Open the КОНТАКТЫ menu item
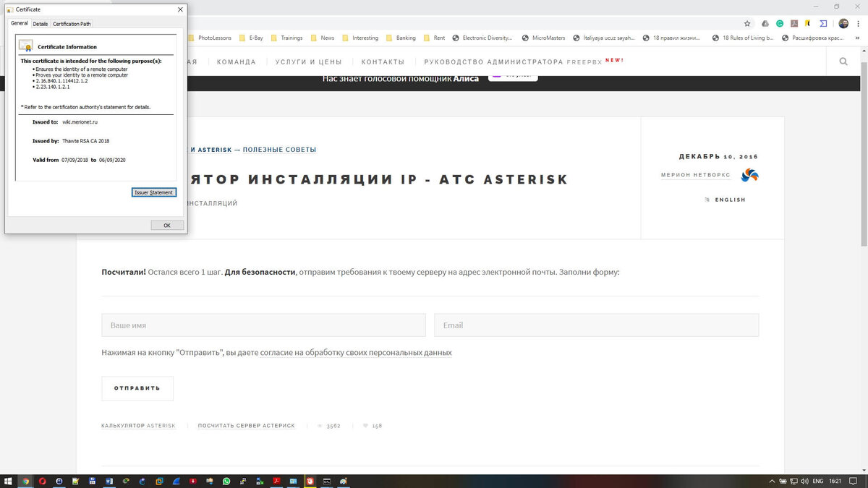The height and width of the screenshot is (488, 868). [383, 62]
